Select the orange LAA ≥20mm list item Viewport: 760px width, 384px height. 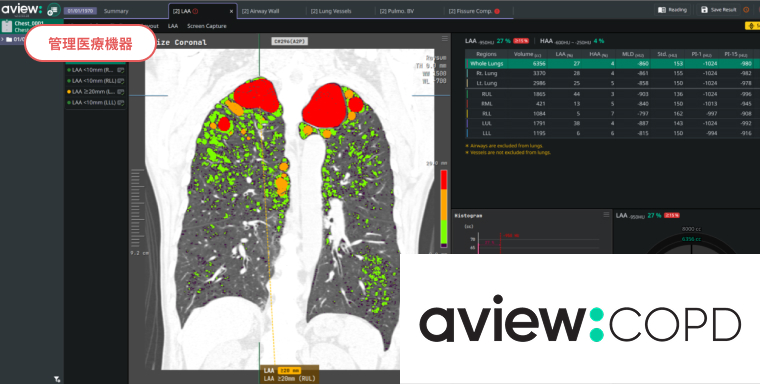click(x=95, y=92)
